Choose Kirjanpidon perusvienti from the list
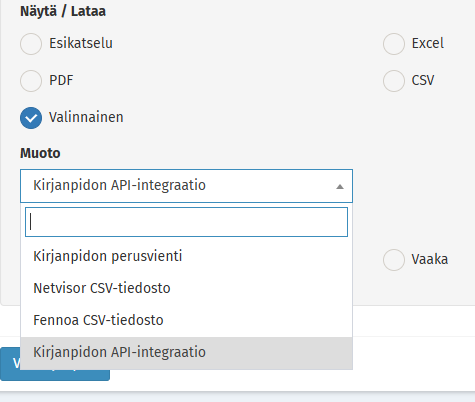Image resolution: width=475 pixels, height=402 pixels. (186, 256)
